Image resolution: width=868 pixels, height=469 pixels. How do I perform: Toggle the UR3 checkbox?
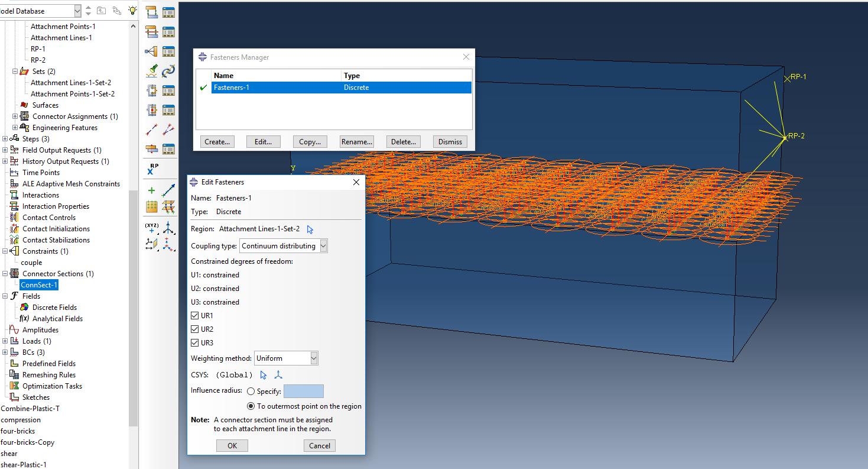(x=195, y=343)
